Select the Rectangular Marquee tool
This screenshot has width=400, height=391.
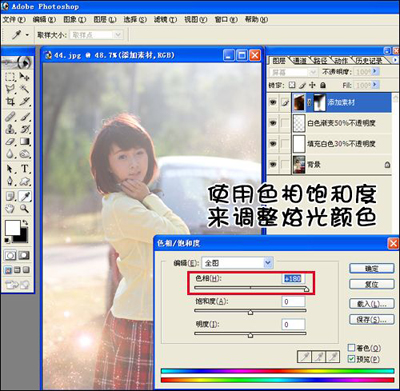tap(10, 77)
